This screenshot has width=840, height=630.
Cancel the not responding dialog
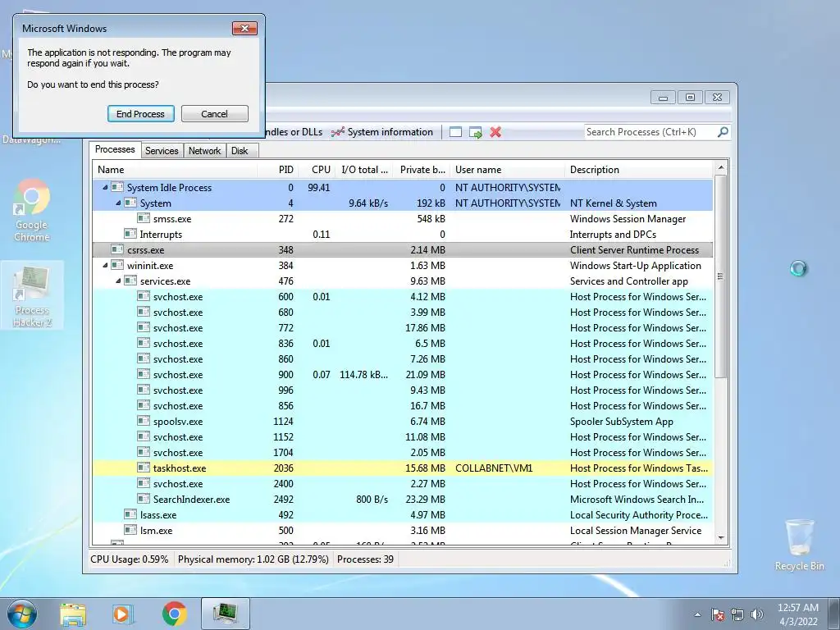[x=214, y=113]
